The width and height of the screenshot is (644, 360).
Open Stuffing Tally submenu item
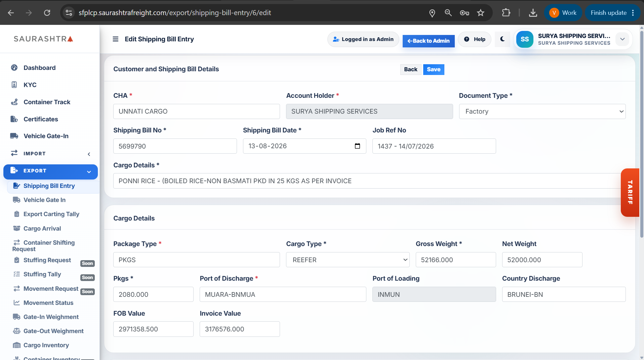point(42,274)
